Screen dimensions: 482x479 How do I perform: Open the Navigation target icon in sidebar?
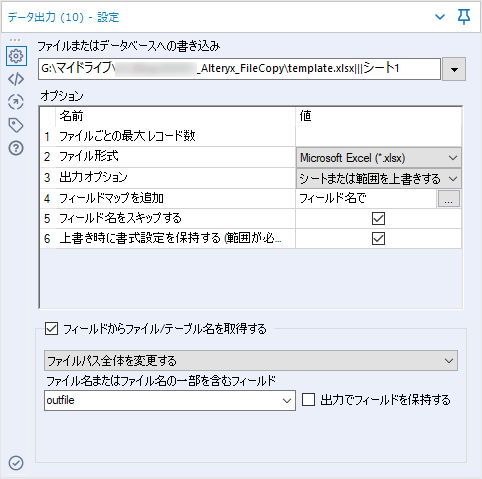pos(16,102)
